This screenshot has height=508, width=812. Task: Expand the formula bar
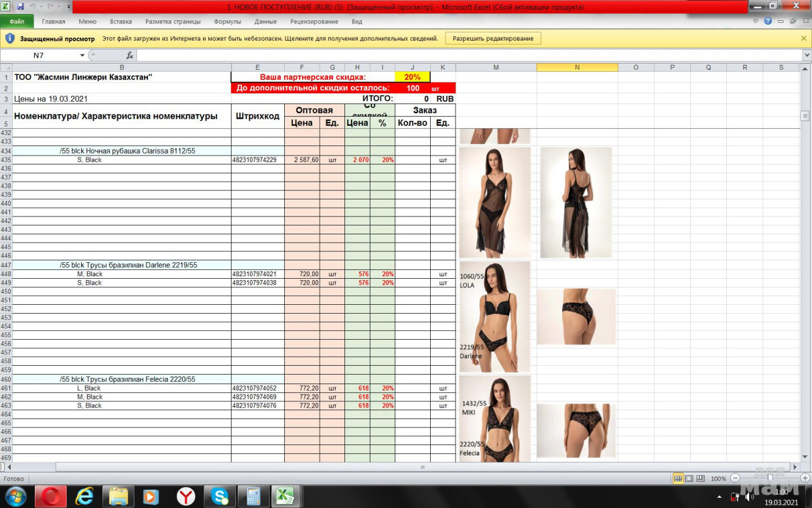pyautogui.click(x=806, y=55)
